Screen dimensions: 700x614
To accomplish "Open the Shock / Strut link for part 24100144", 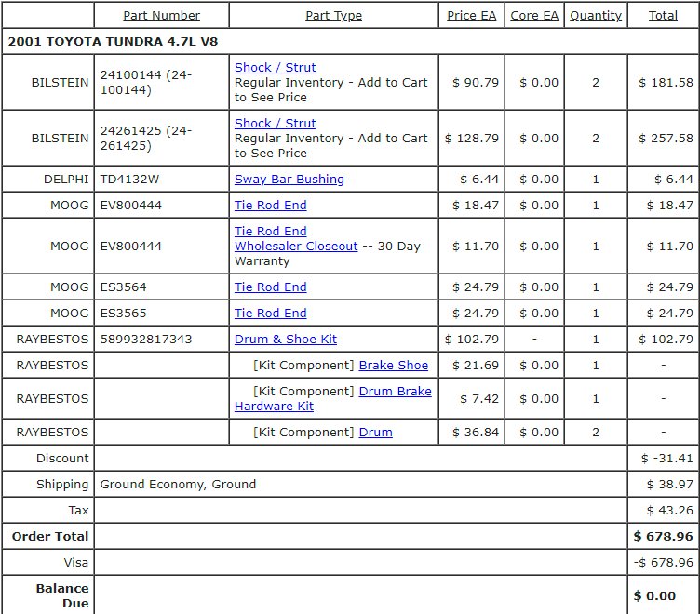I will tap(275, 67).
